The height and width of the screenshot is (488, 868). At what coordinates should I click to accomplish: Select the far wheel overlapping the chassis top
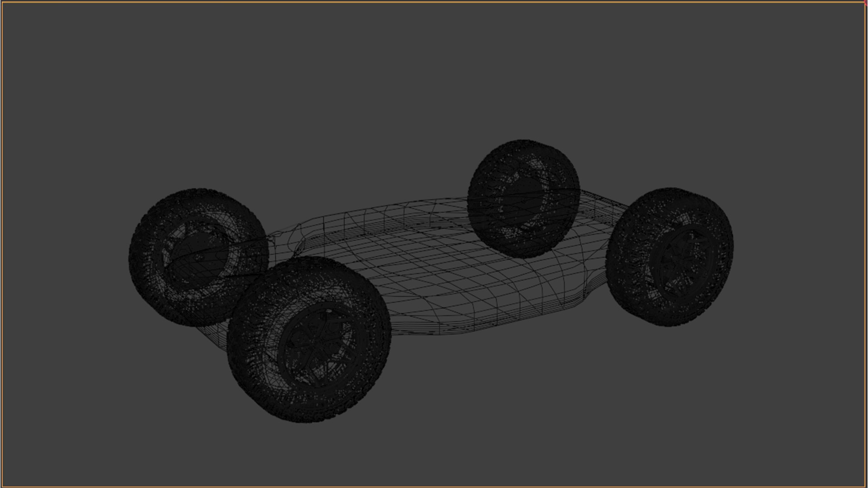coord(524,199)
